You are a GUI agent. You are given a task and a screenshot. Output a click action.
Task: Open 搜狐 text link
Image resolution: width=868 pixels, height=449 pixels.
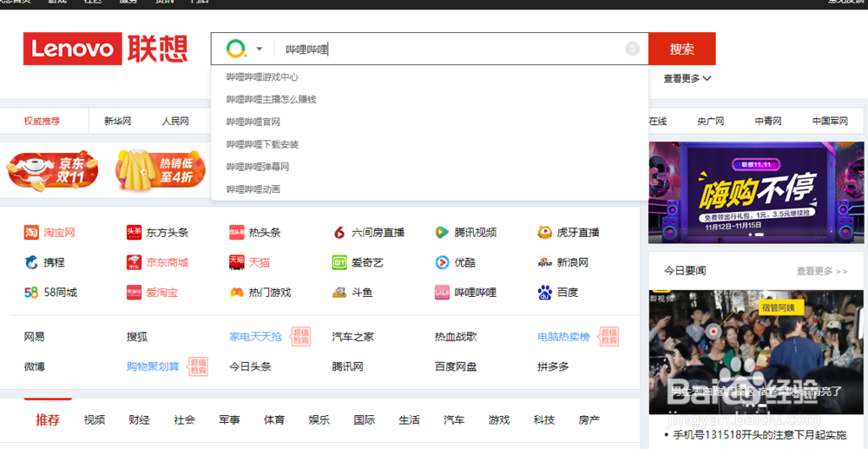point(137,337)
